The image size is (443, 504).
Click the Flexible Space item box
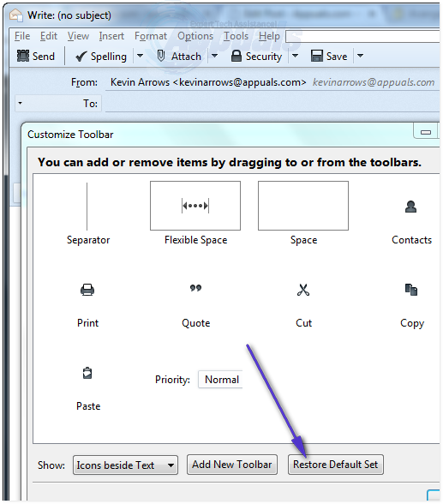195,206
